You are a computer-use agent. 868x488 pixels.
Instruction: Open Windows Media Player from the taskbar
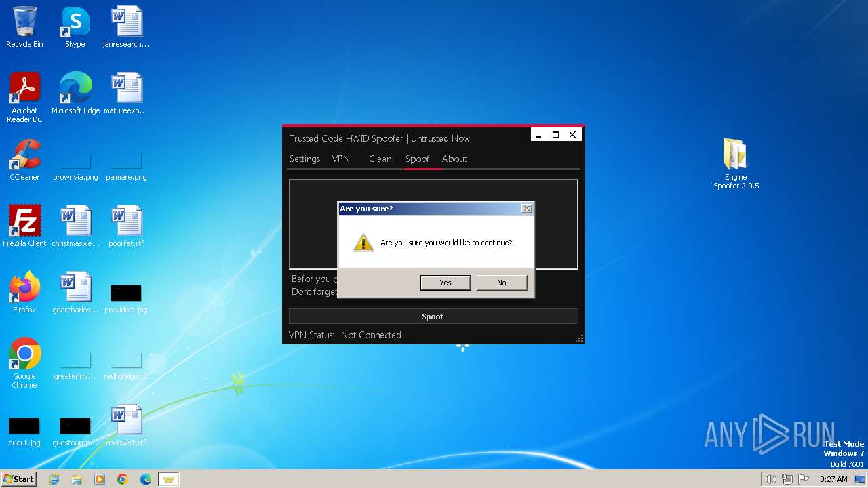[x=100, y=479]
